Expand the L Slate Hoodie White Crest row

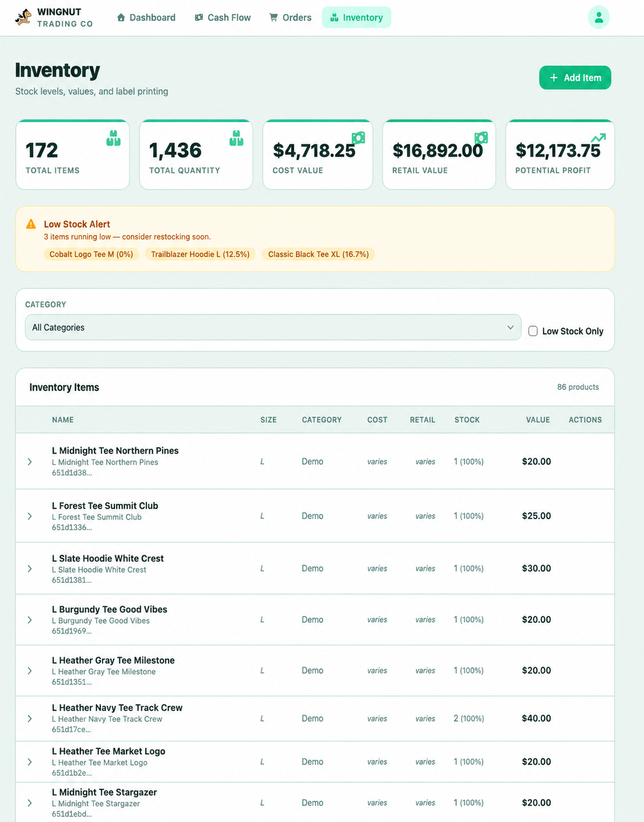(30, 568)
